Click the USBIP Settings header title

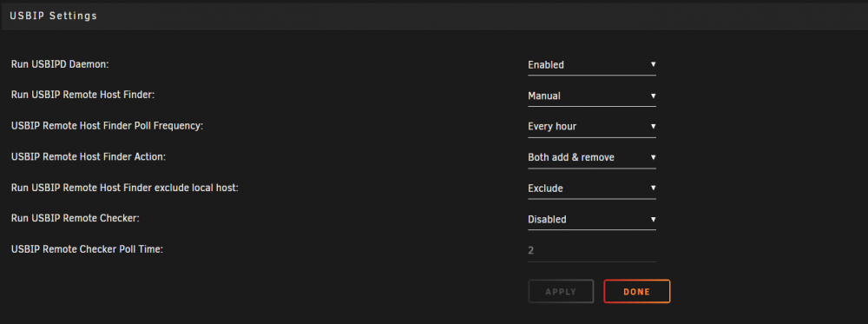[x=53, y=16]
